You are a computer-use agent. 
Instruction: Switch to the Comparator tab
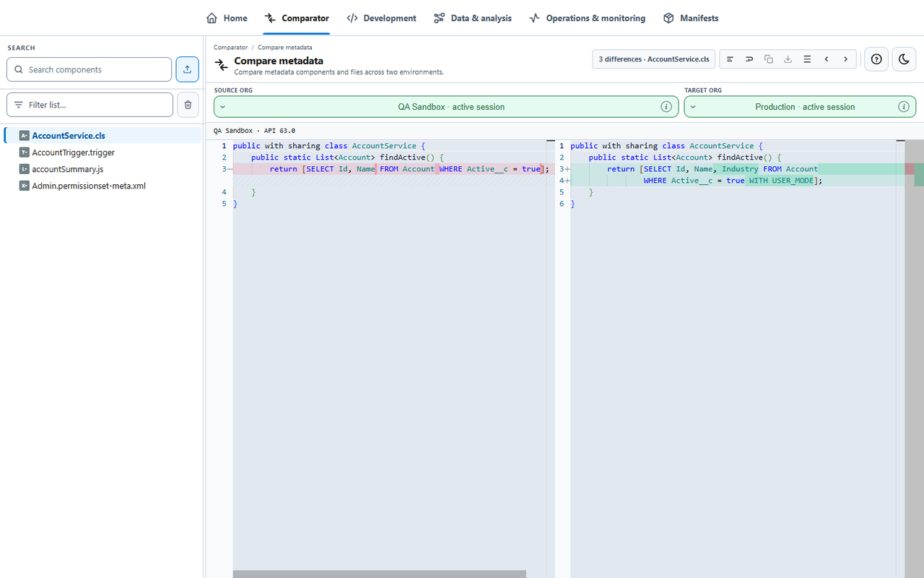[x=297, y=18]
